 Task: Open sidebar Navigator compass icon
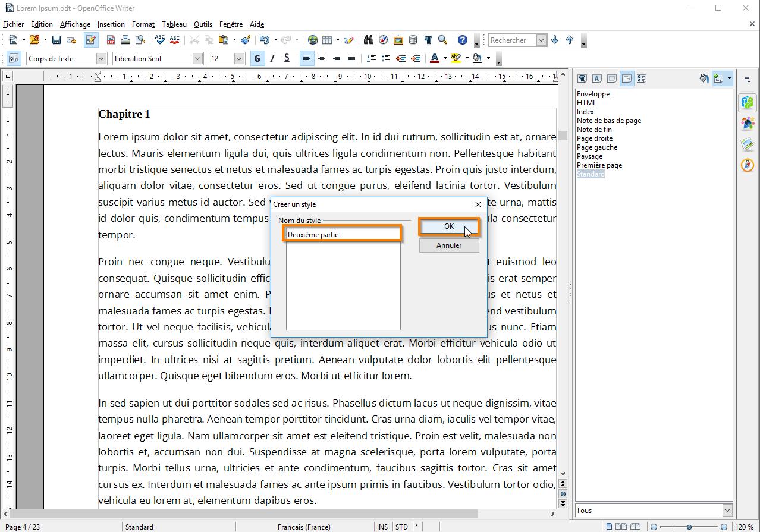pos(748,165)
